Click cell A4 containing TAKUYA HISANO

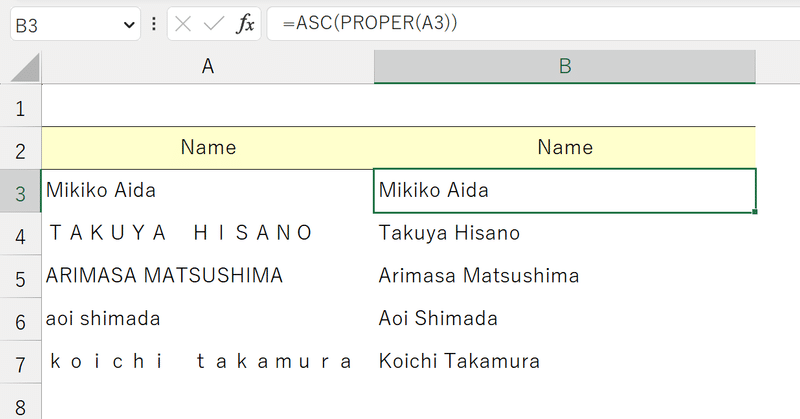pos(208,234)
